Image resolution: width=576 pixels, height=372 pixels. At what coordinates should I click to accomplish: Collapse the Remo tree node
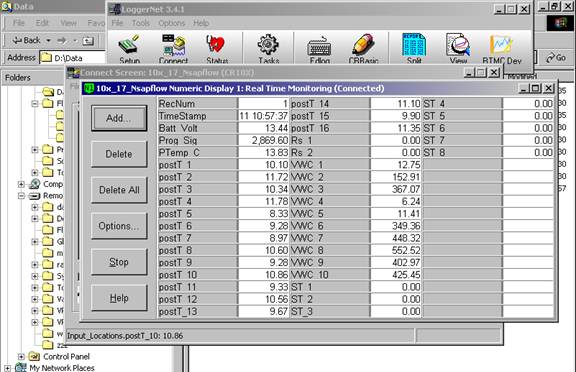tap(21, 196)
